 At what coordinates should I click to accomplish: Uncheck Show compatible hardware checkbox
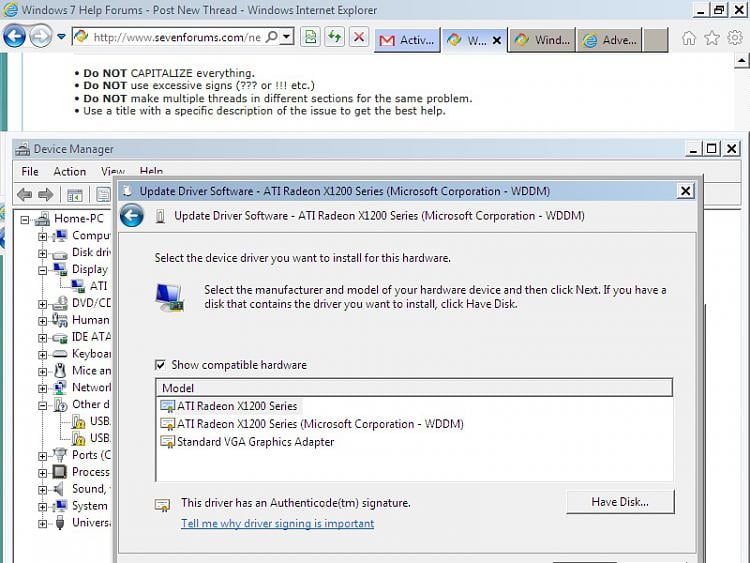coord(160,365)
